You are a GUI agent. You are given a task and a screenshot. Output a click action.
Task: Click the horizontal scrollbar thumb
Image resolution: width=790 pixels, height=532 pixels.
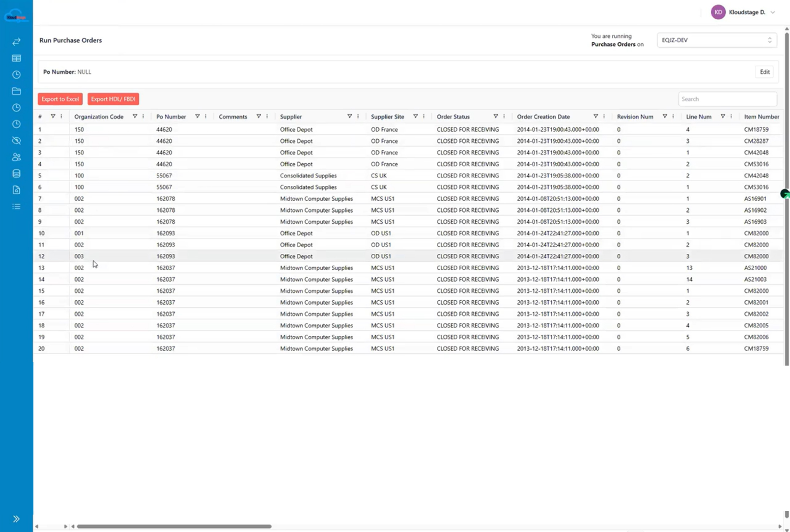click(x=174, y=526)
